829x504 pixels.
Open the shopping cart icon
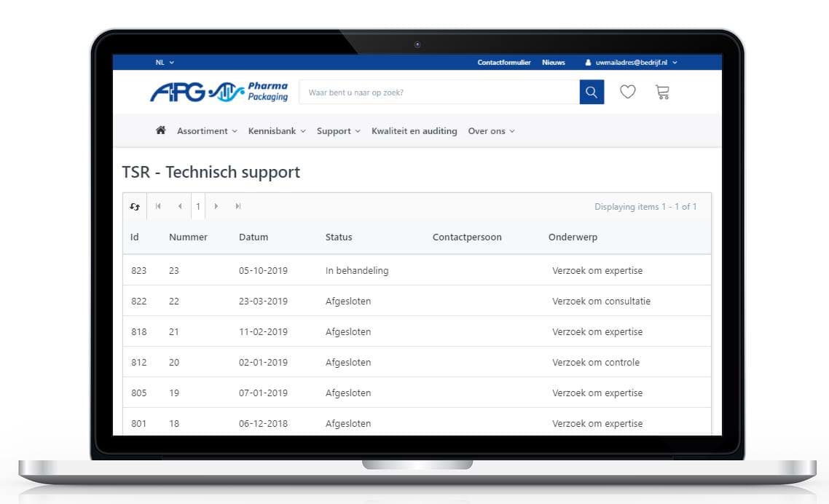[x=662, y=92]
